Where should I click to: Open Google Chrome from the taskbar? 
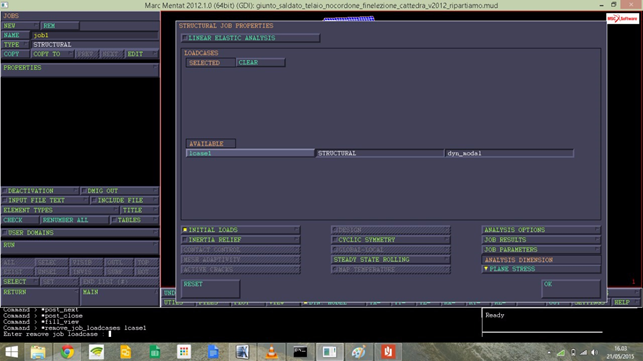pyautogui.click(x=67, y=352)
